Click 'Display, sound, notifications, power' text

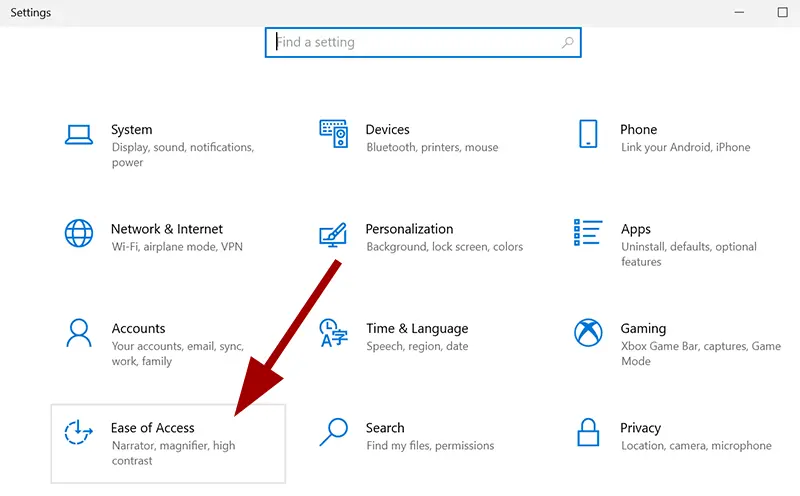183,155
